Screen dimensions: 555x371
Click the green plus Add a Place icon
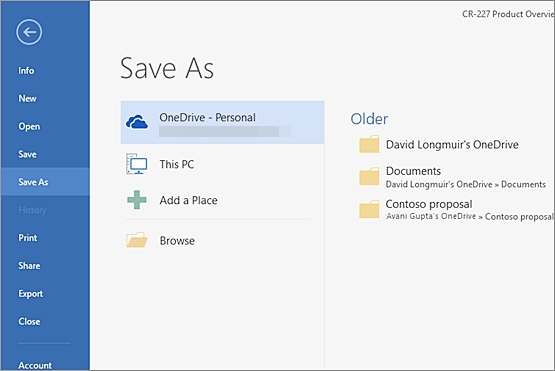137,200
